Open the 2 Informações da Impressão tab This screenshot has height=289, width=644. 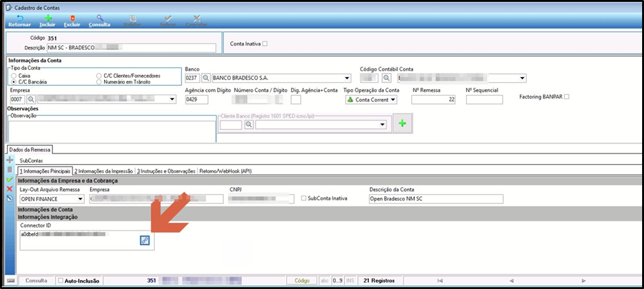click(x=103, y=171)
